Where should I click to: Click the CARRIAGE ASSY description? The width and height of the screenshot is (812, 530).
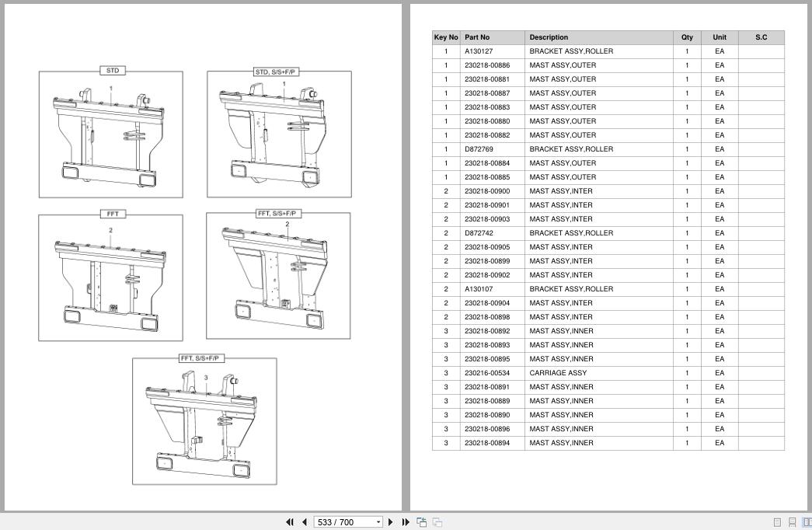point(558,373)
